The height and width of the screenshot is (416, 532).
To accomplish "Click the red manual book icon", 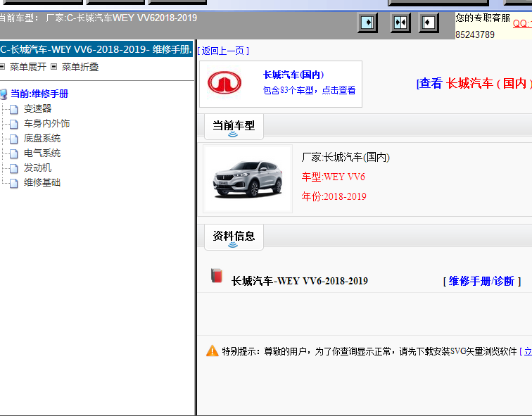I will pyautogui.click(x=217, y=275).
